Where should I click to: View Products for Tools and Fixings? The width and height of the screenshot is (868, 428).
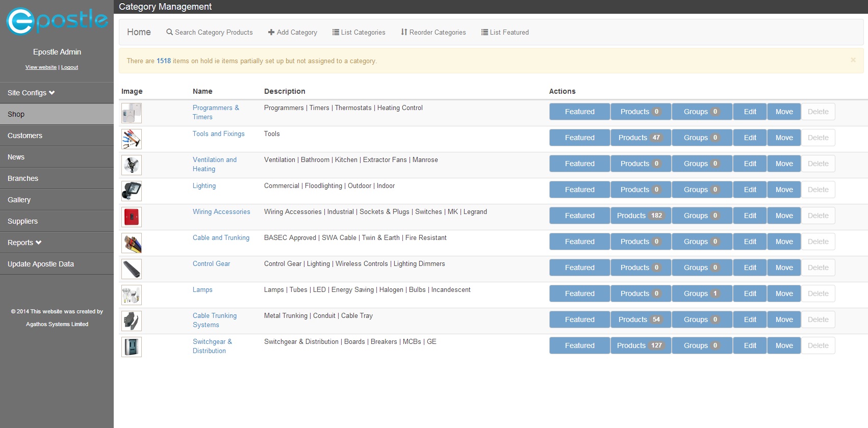[x=641, y=138]
